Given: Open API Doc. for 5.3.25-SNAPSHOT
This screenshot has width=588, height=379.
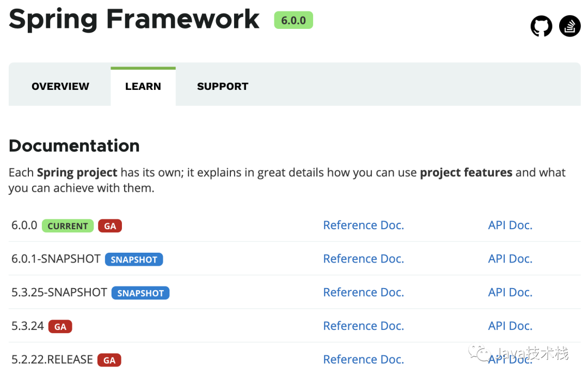Looking at the screenshot, I should (510, 292).
